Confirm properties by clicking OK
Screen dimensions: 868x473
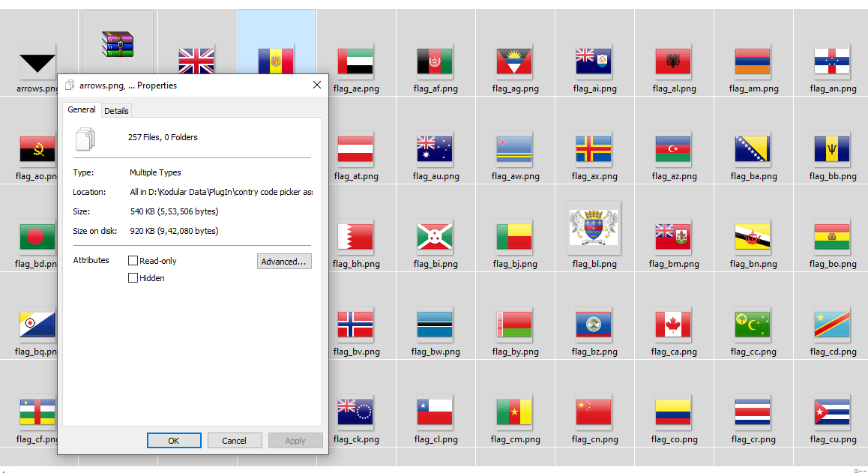(x=174, y=440)
